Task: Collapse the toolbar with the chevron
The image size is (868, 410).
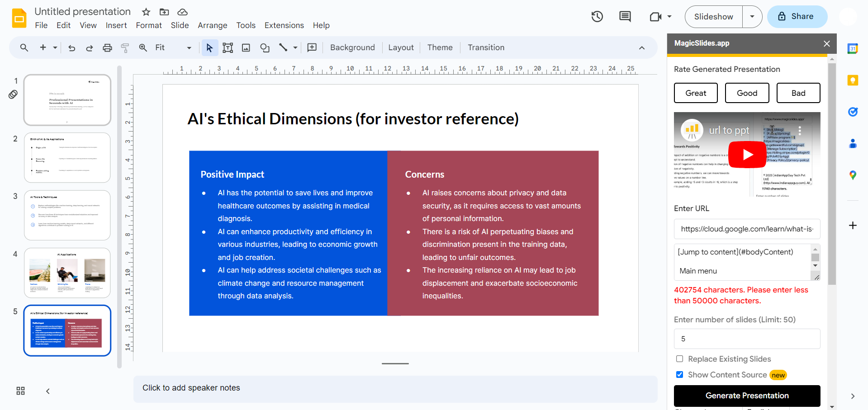Action: (x=641, y=48)
